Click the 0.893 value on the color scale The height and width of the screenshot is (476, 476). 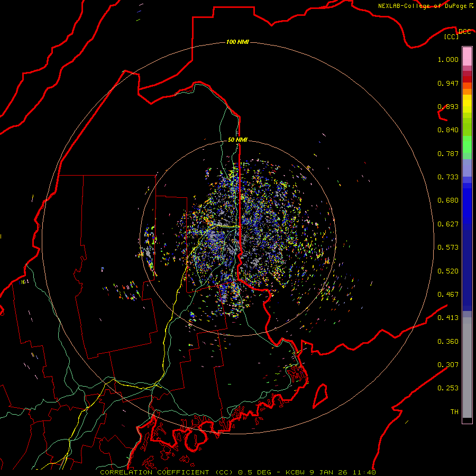448,106
